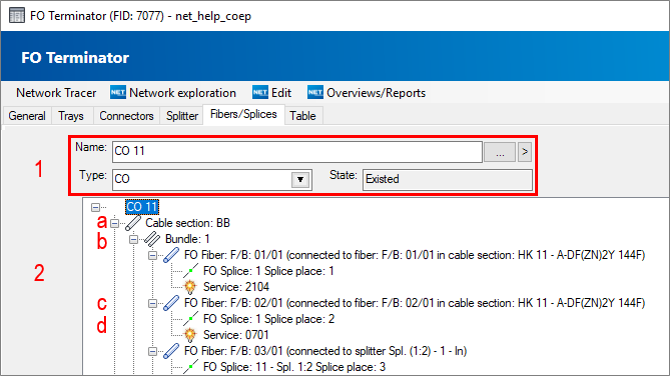Select the Service: 2104 tree row
The height and width of the screenshot is (376, 670).
pyautogui.click(x=236, y=287)
